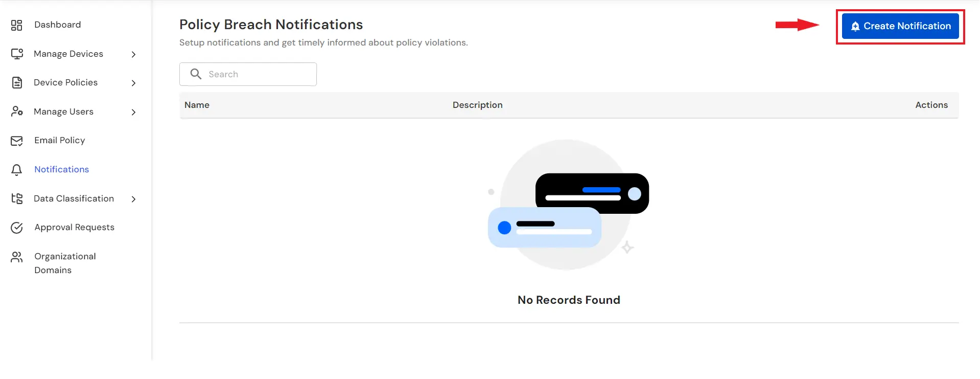This screenshot has height=379, width=980.
Task: Click the Policy Breach Notifications heading
Action: coord(271,25)
